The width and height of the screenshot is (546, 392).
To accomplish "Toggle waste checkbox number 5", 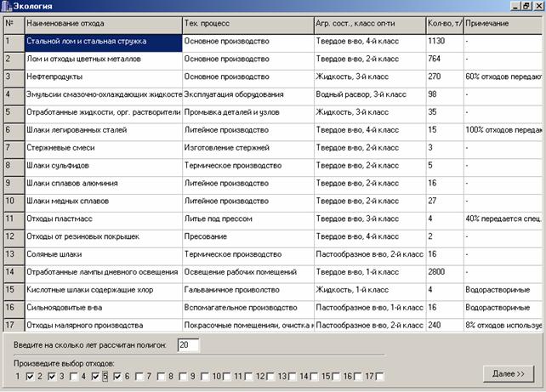I will tap(117, 376).
